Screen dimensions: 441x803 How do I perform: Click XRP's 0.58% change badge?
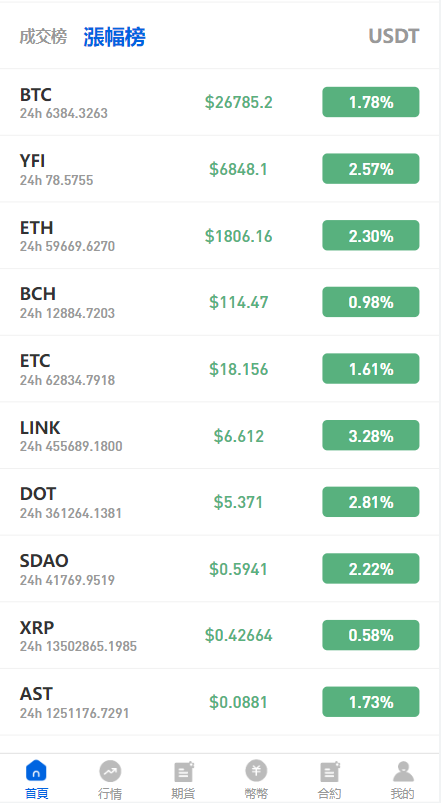tap(371, 635)
